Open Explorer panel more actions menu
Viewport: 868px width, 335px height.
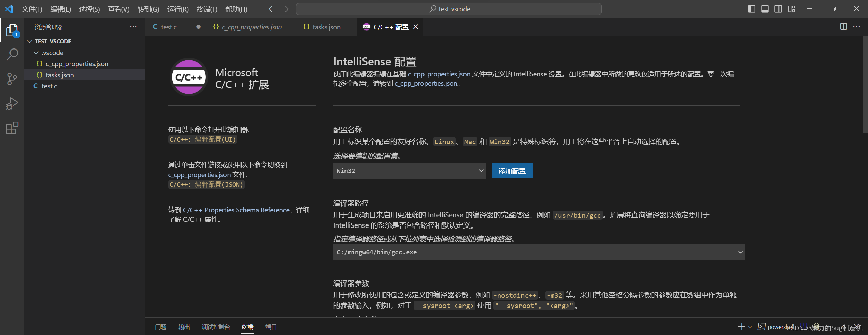coord(133,27)
